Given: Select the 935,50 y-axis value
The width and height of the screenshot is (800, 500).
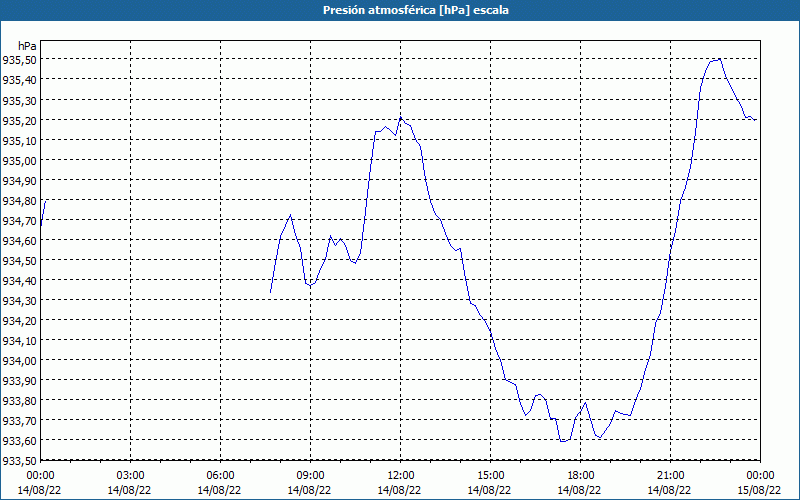Looking at the screenshot, I should (19, 60).
